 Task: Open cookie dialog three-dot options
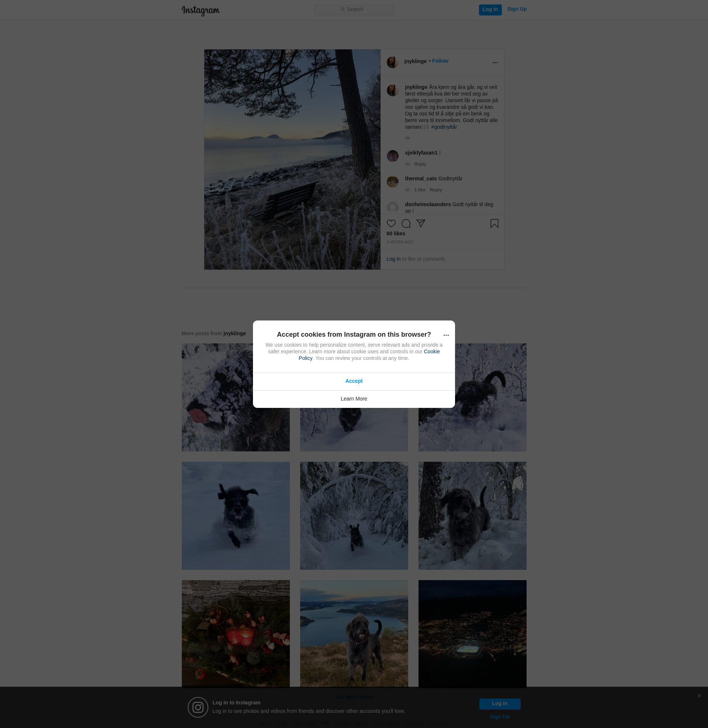[446, 335]
